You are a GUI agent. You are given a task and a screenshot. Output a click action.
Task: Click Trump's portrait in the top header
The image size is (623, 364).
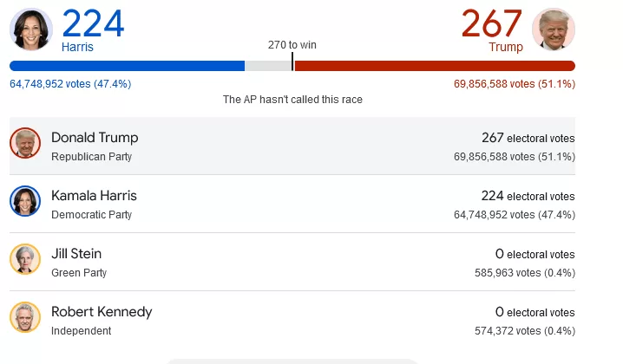pos(553,29)
